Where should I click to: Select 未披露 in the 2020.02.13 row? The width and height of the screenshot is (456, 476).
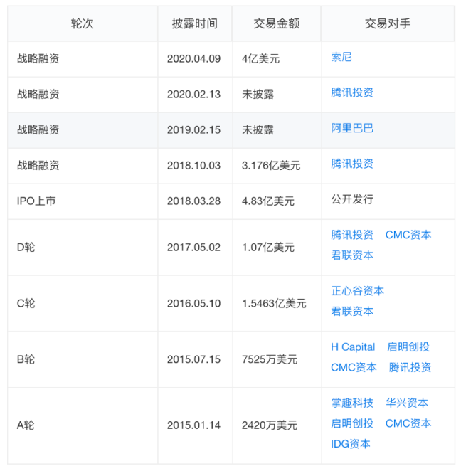tap(258, 94)
